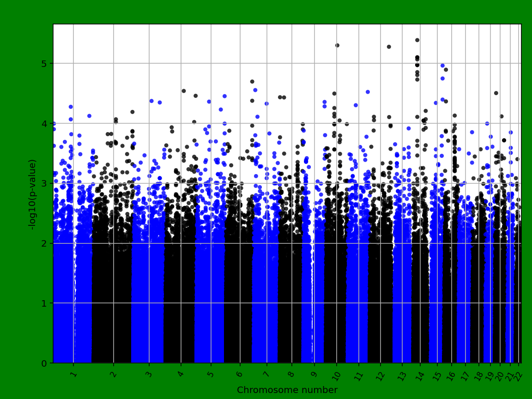Click the highest peak above chromosome 14
The width and height of the screenshot is (532, 399).
point(416,40)
